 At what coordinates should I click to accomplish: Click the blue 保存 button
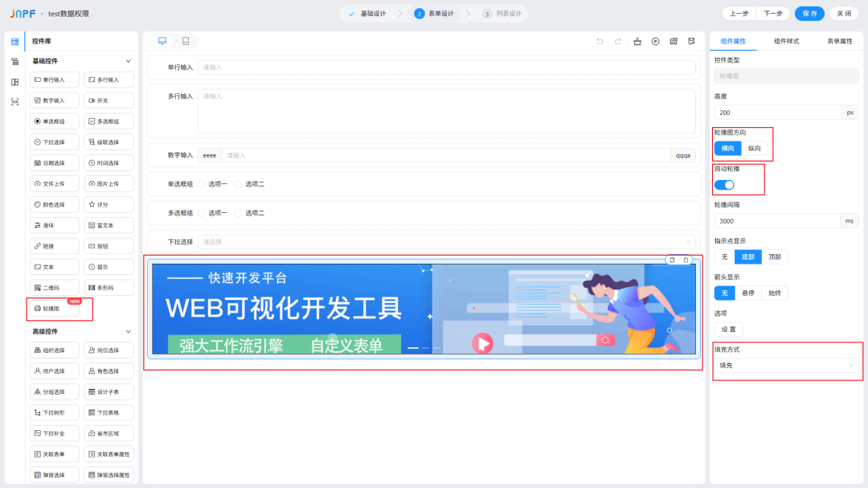[809, 14]
